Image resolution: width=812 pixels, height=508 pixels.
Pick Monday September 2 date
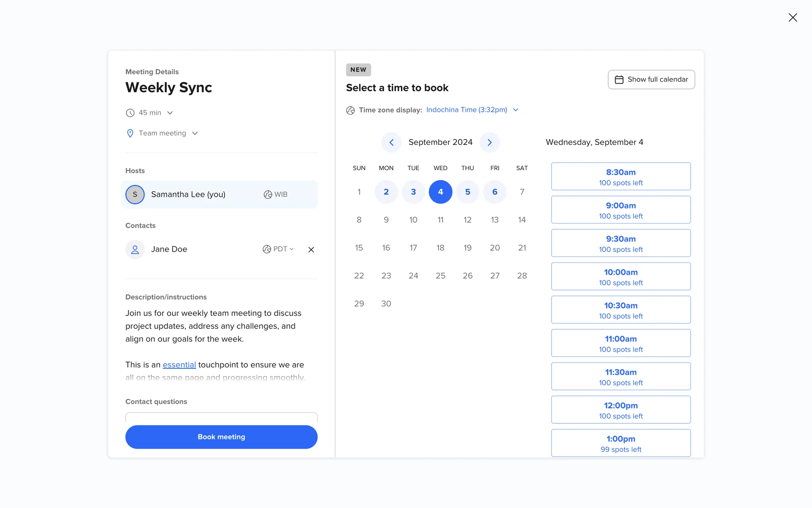click(386, 192)
